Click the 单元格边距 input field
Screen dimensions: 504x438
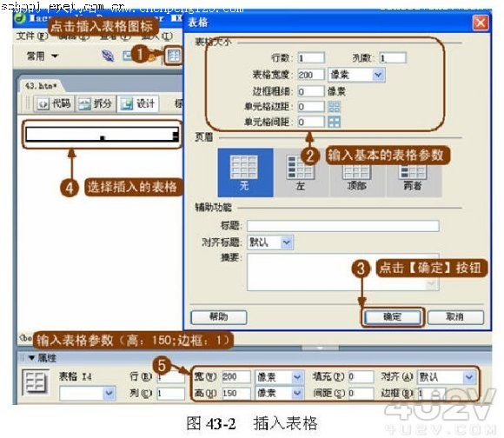coord(311,106)
